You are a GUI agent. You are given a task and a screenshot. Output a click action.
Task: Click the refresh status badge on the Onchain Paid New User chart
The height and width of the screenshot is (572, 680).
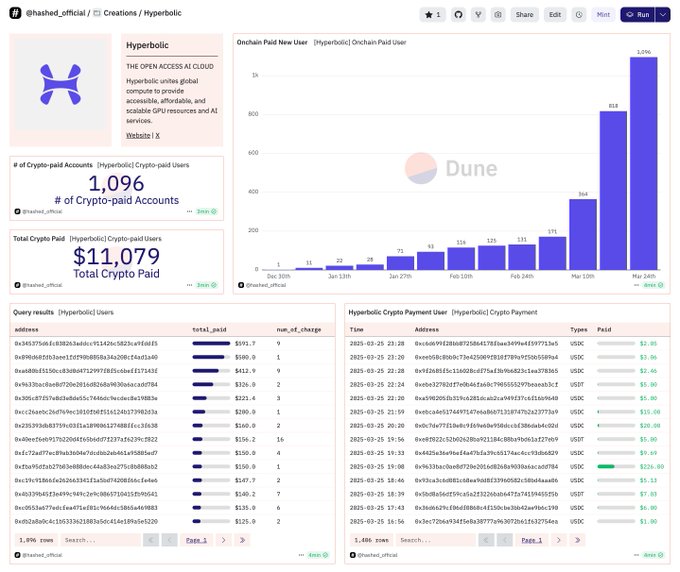(x=654, y=285)
